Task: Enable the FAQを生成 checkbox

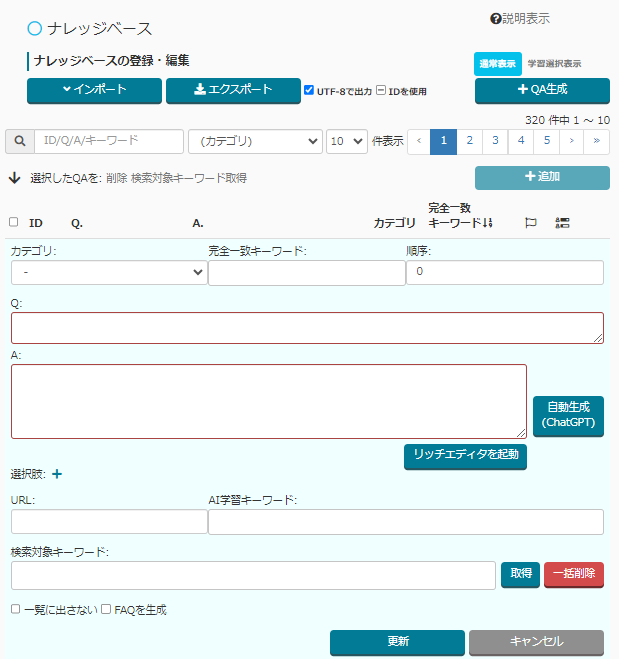Action: (x=106, y=609)
